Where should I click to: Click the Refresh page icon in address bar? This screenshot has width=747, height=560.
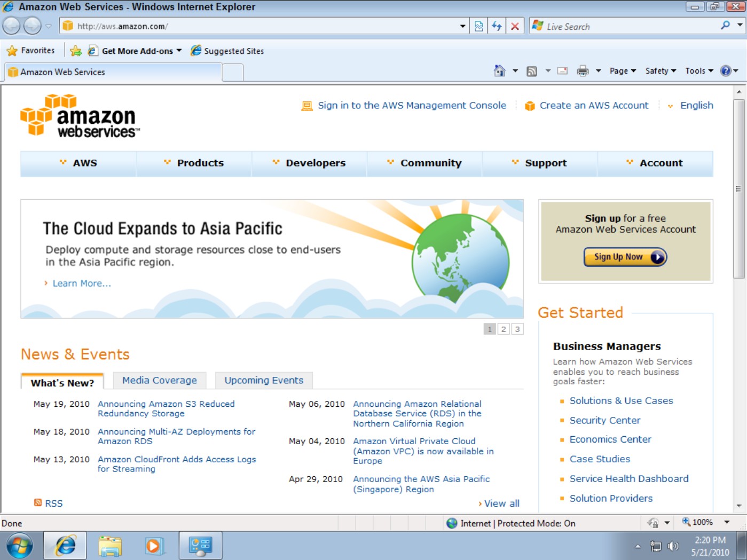[x=497, y=26]
